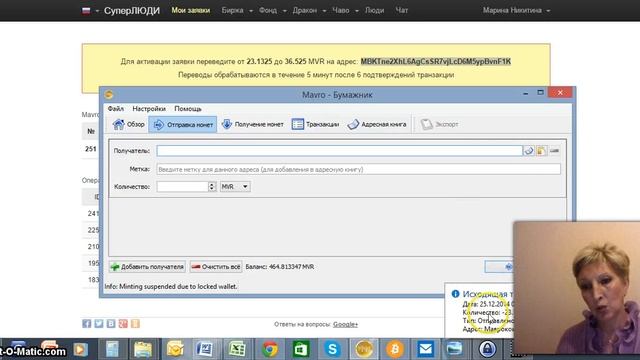
Task: Click the Метка label input field
Action: [358, 169]
